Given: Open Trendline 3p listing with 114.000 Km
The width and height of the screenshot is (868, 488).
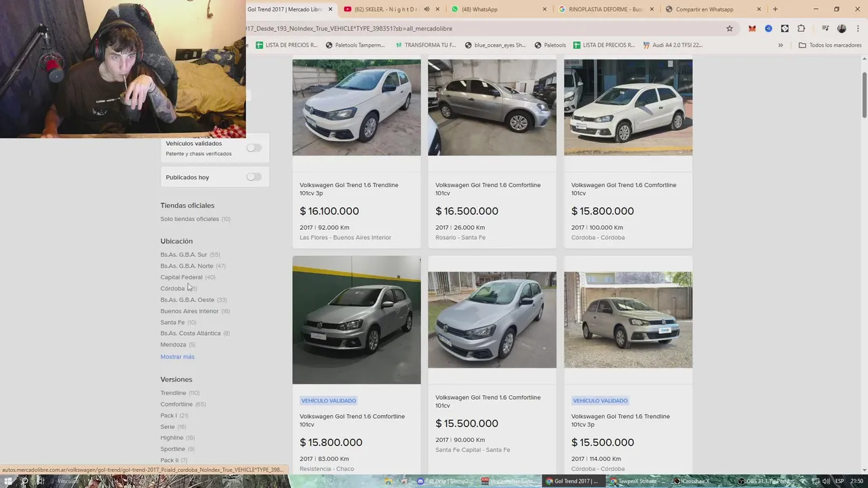Looking at the screenshot, I should tap(620, 420).
